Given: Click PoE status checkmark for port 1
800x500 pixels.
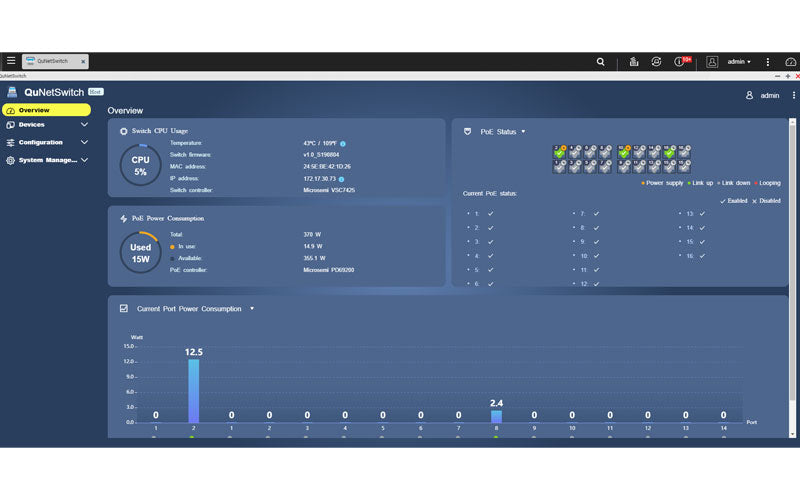Looking at the screenshot, I should click(x=491, y=213).
